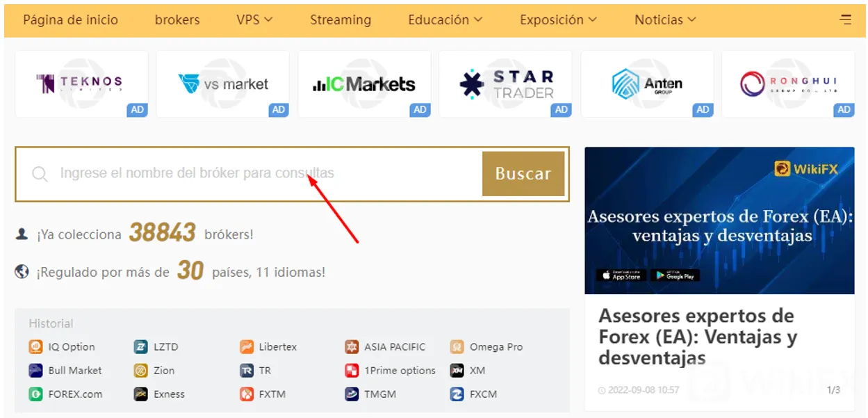Screen dimensions: 868x418
Task: Open the FXCM broker icon
Action: click(x=457, y=394)
